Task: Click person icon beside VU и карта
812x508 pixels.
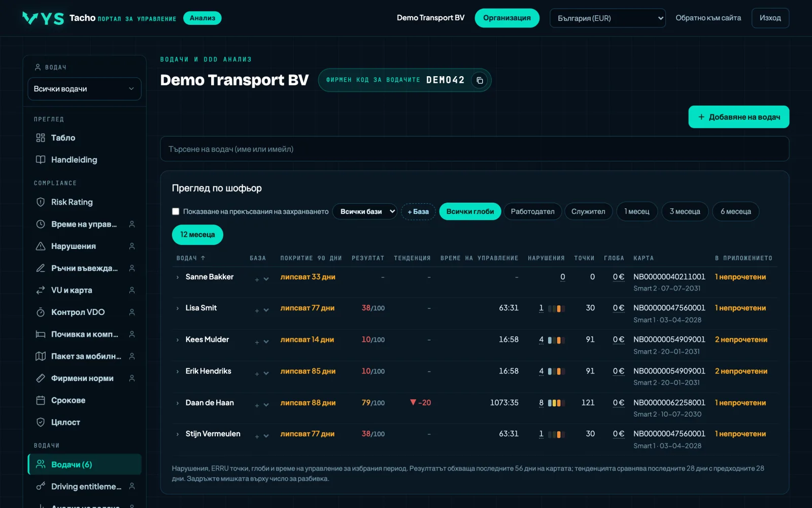Action: [132, 290]
